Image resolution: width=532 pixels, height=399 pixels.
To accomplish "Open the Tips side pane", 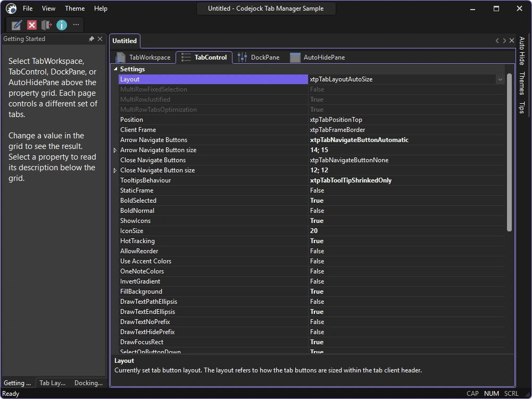I will point(522,107).
